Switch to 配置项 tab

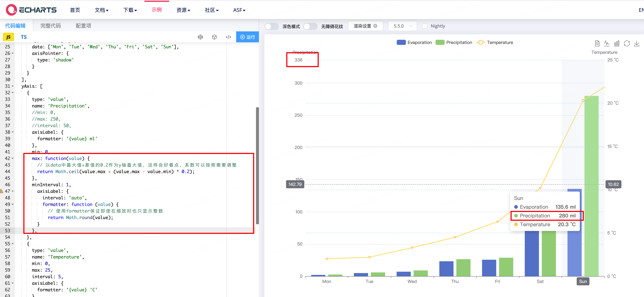coord(83,26)
